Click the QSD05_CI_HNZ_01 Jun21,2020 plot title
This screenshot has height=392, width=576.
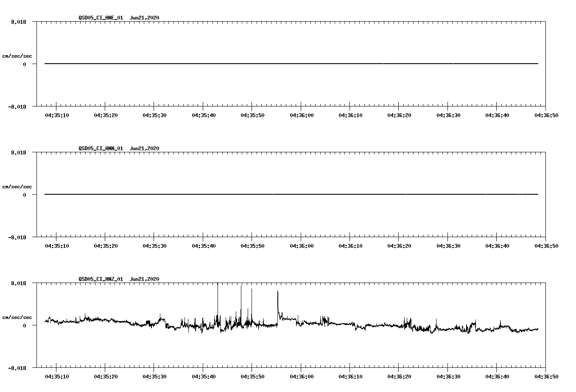[x=119, y=279]
